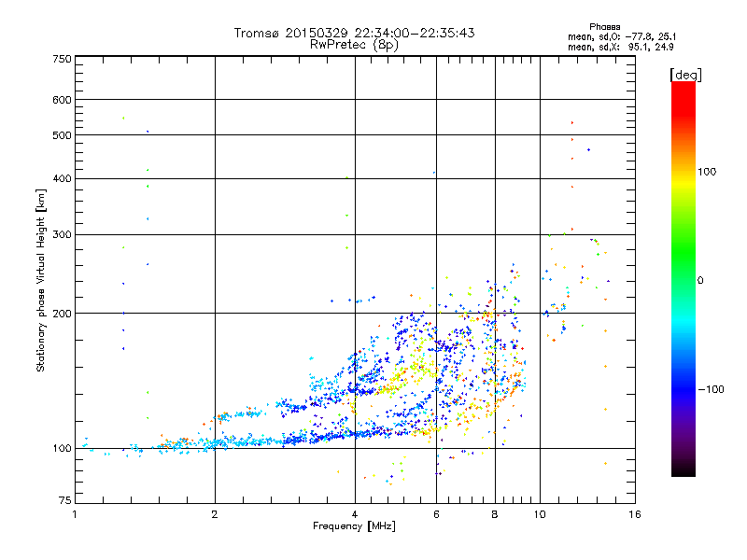Click the x-axis label '6'
This screenshot has width=747, height=560.
click(436, 514)
